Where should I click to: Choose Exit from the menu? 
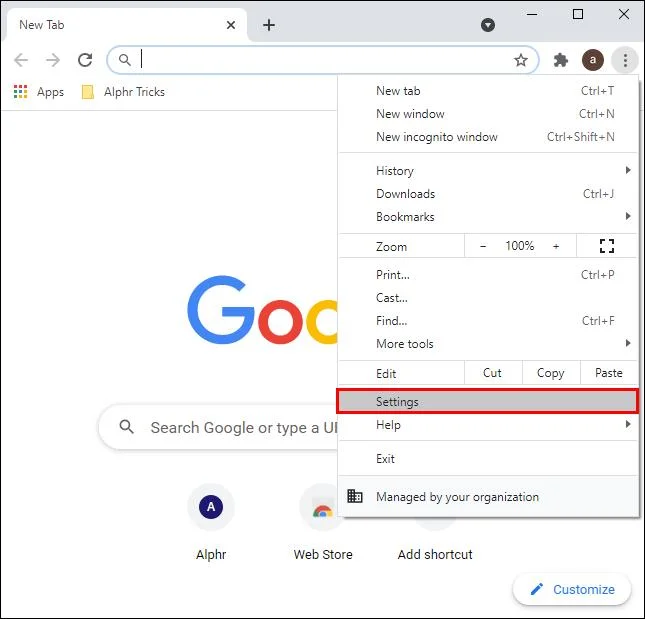(x=488, y=458)
